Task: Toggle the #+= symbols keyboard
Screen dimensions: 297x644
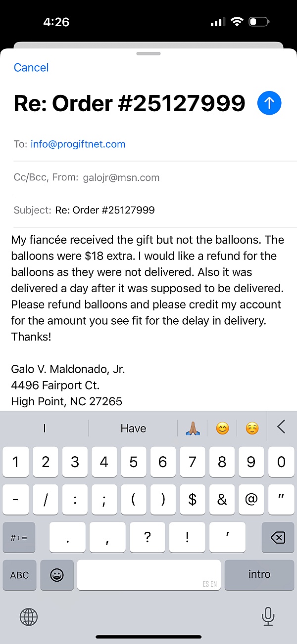Action: click(19, 537)
